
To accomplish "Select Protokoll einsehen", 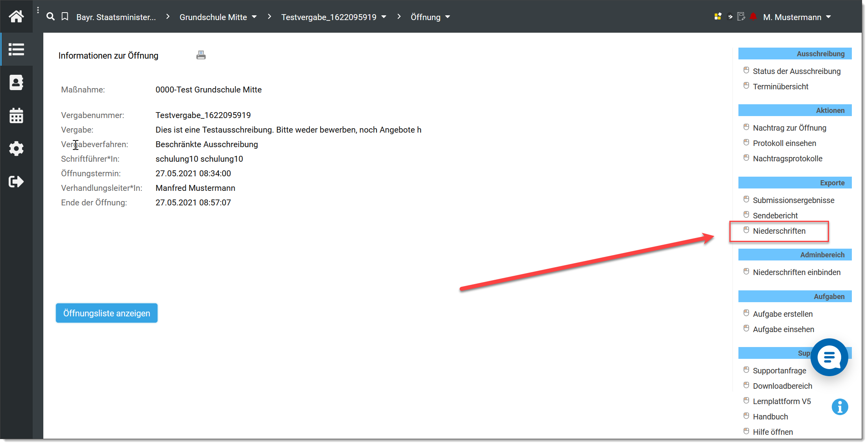I will tap(784, 143).
